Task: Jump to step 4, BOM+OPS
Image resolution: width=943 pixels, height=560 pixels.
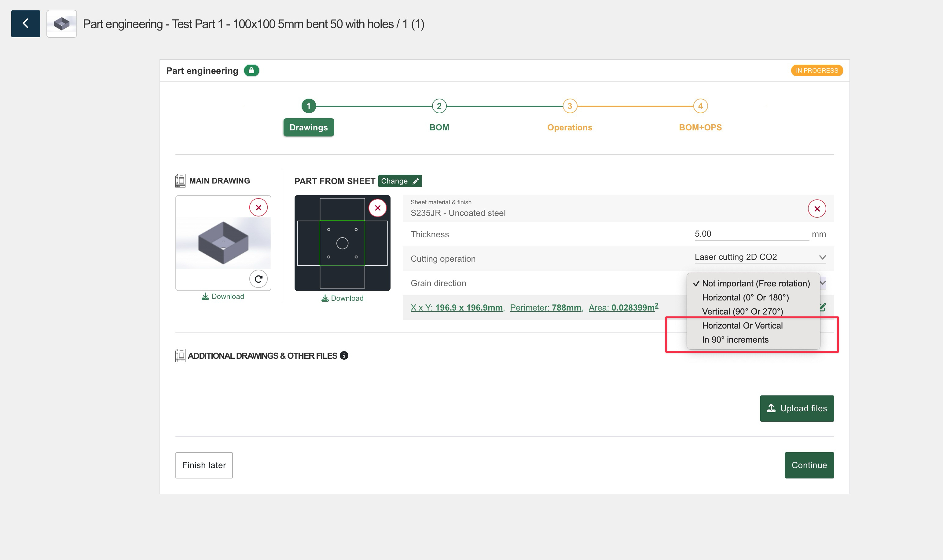Action: pyautogui.click(x=700, y=107)
